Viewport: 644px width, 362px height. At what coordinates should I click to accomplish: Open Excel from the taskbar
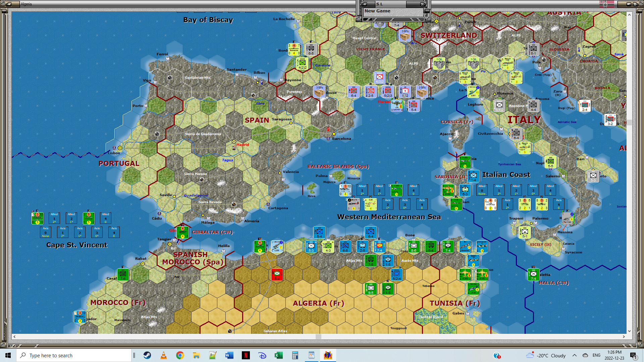[278, 355]
